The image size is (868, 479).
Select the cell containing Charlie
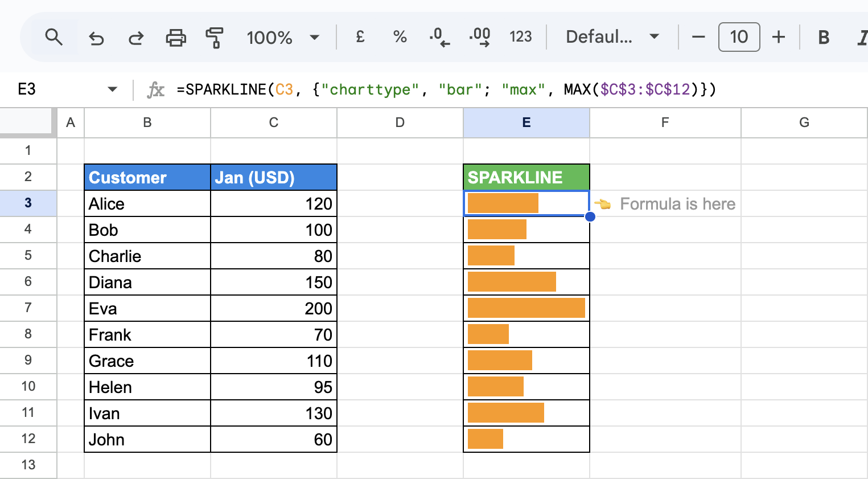click(x=147, y=256)
